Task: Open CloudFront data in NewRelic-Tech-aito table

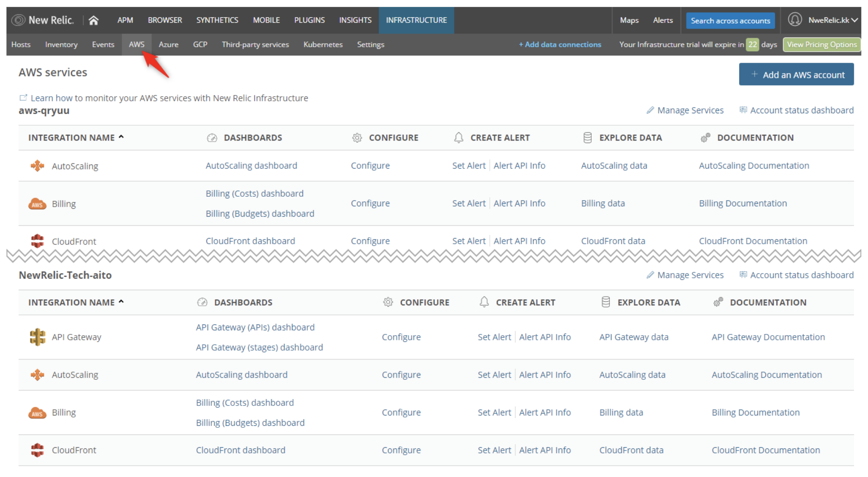Action: [631, 450]
